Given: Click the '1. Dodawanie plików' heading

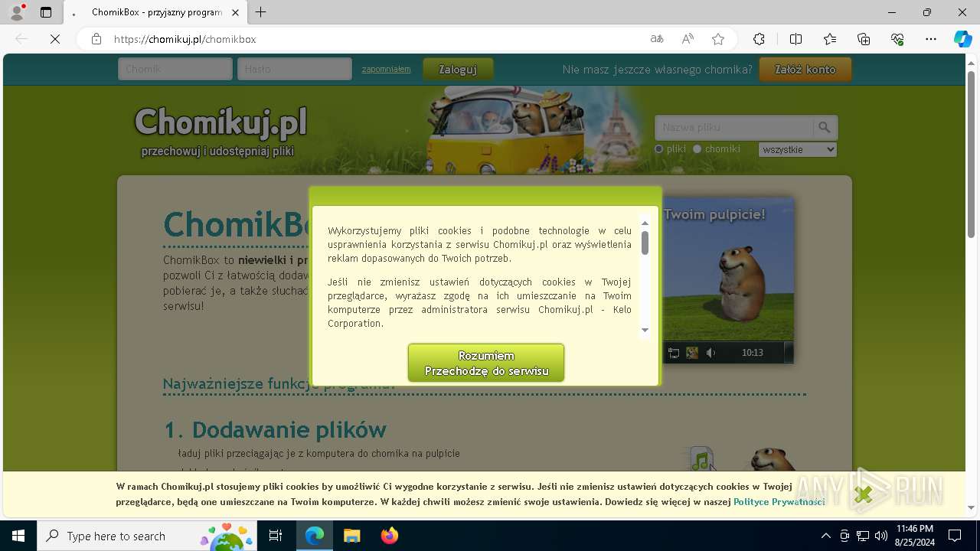Looking at the screenshot, I should (275, 429).
